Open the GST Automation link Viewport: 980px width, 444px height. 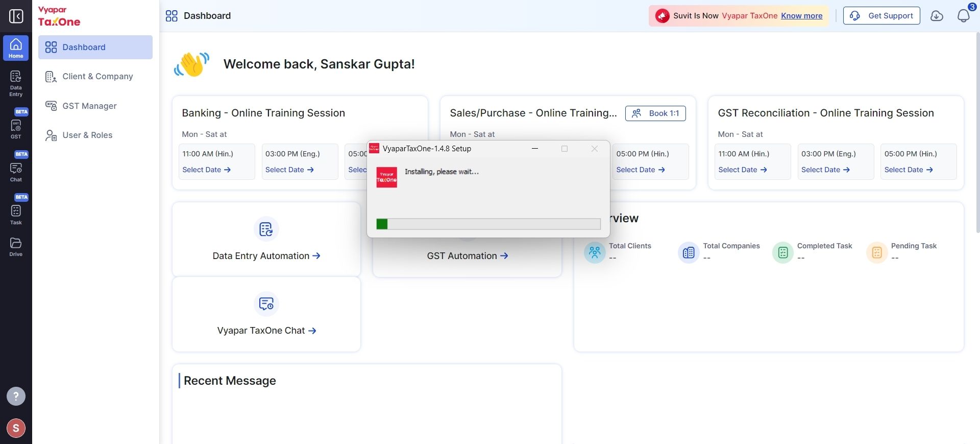[468, 256]
